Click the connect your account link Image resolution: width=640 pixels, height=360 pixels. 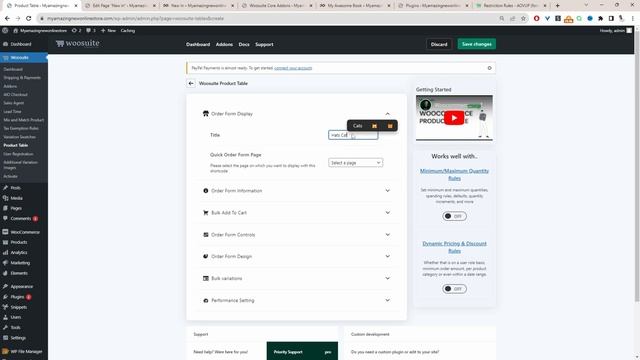click(x=293, y=68)
